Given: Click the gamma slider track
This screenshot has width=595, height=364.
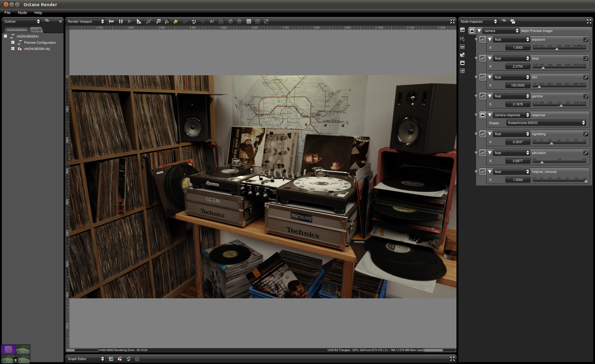Looking at the screenshot, I should click(x=559, y=106).
